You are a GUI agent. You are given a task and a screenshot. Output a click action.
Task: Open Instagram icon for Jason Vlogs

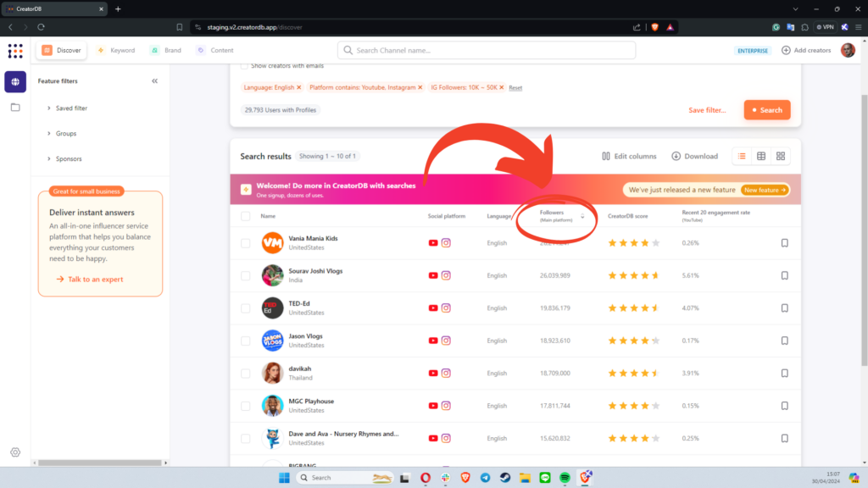pyautogui.click(x=446, y=341)
